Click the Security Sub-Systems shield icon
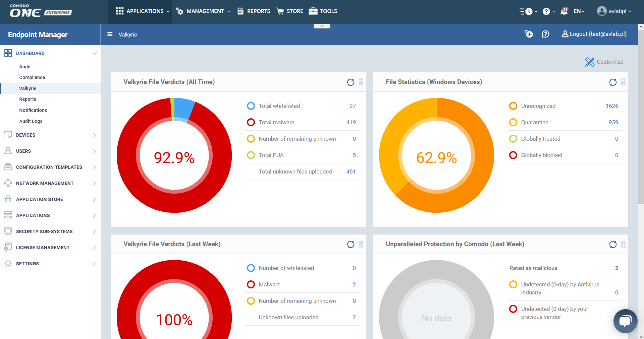 click(x=8, y=231)
